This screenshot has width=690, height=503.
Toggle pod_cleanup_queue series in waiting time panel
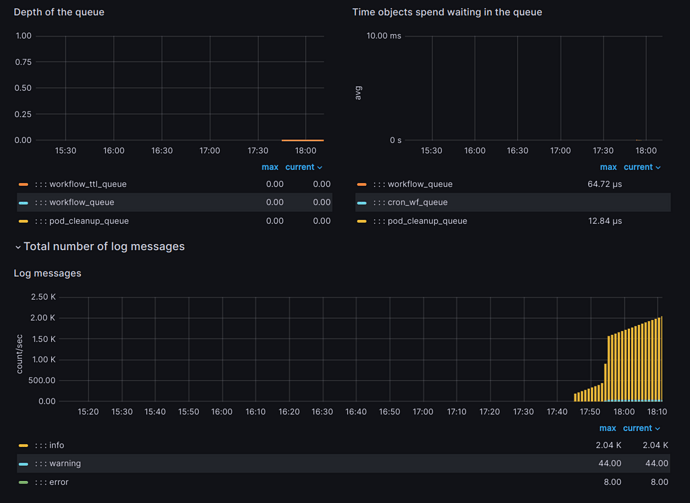[x=427, y=221]
